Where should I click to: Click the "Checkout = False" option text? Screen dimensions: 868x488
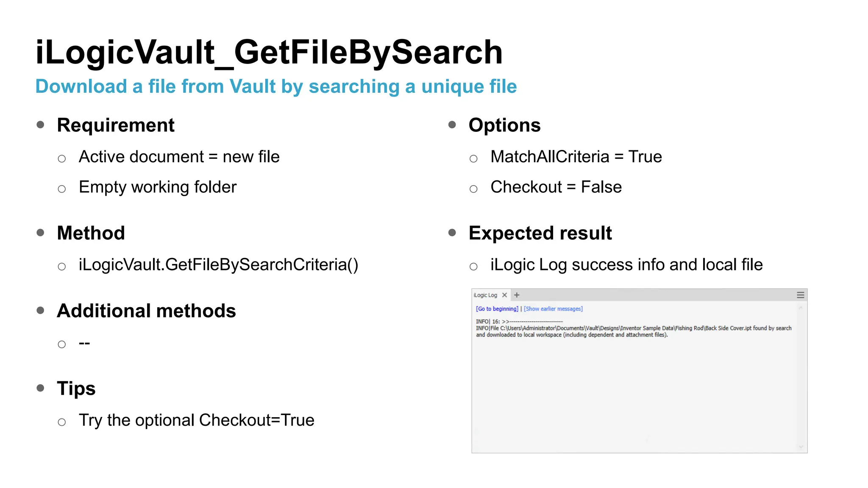click(556, 187)
